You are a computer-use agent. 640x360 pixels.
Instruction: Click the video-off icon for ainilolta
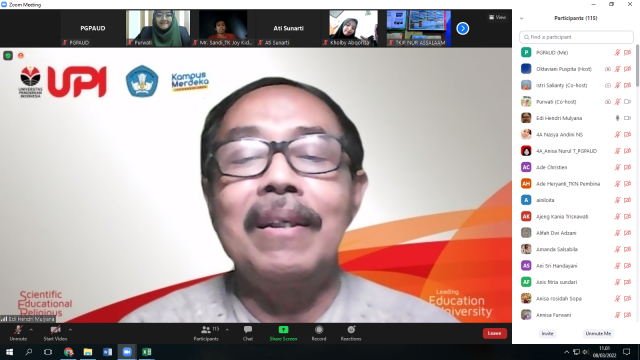[628, 200]
